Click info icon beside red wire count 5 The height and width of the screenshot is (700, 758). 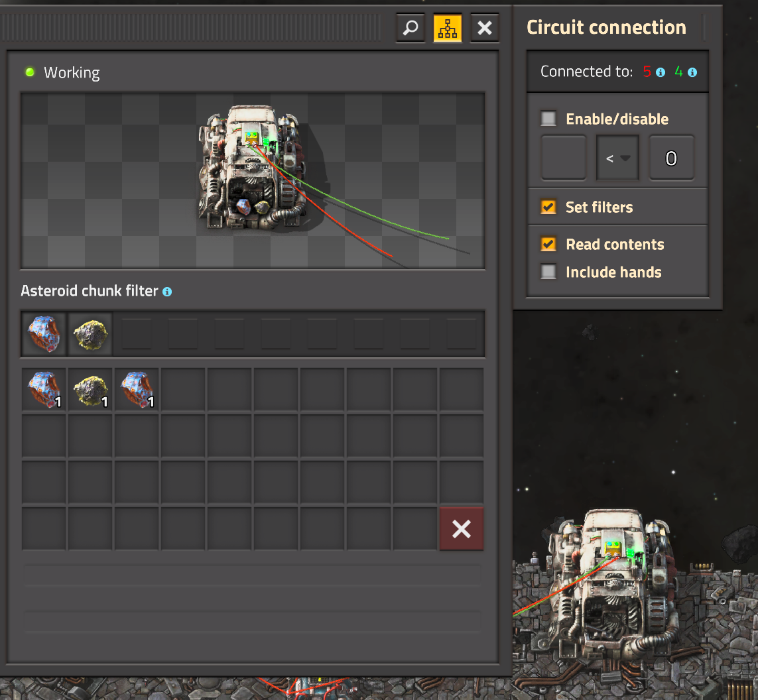pos(661,72)
